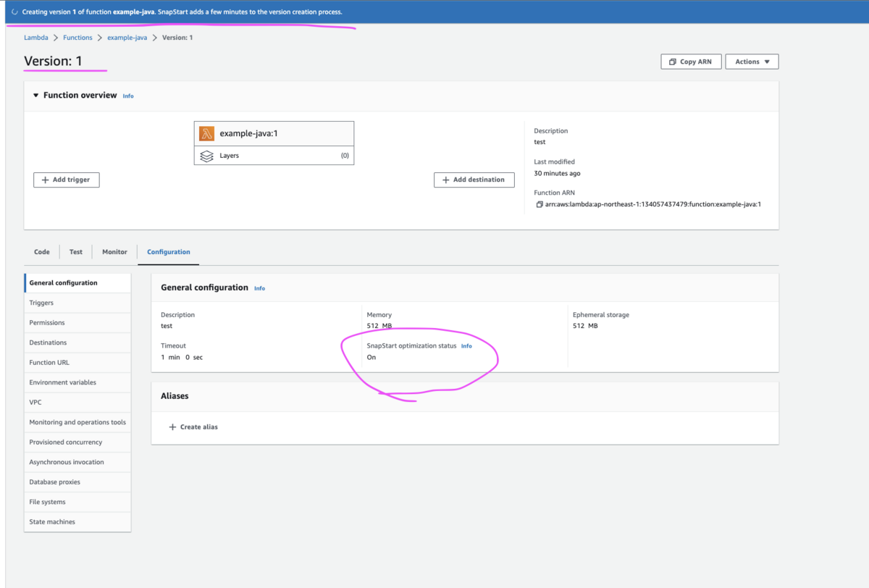Open the Actions dropdown menu
Viewport: 869px width, 588px height.
coord(752,62)
